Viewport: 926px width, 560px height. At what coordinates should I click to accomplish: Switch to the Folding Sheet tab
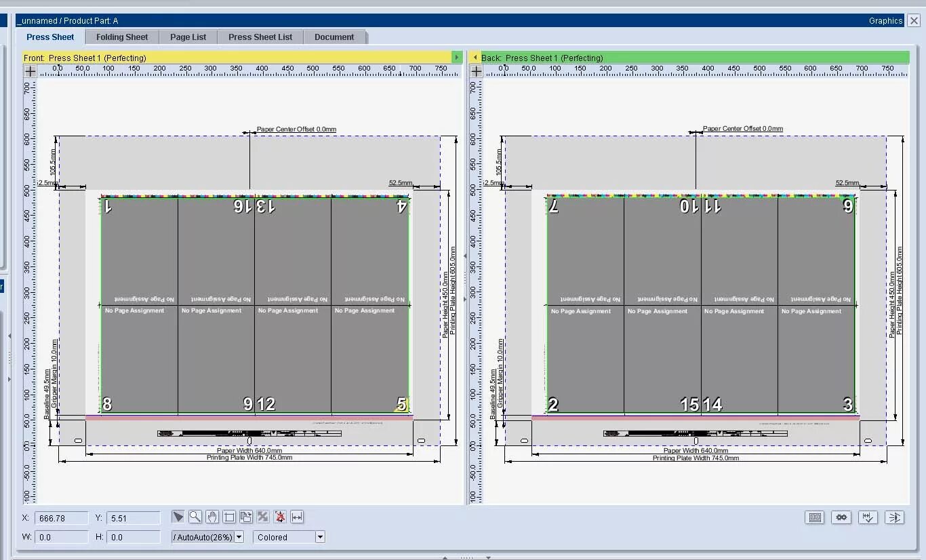(122, 37)
